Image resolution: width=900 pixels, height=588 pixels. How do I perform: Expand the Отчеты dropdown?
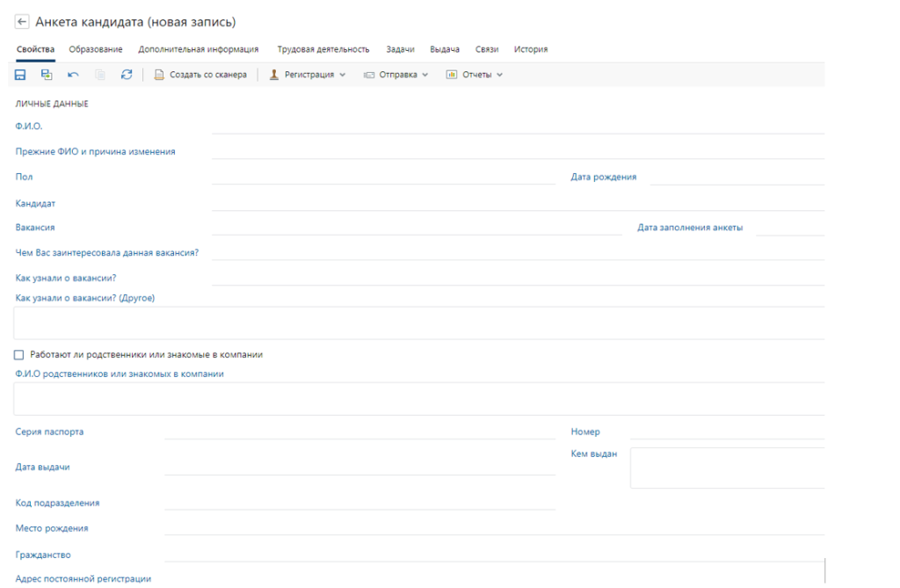[x=475, y=75]
